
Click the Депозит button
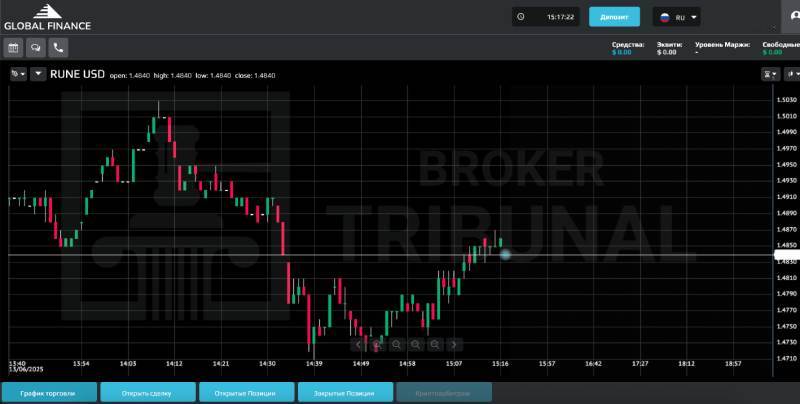[614, 17]
